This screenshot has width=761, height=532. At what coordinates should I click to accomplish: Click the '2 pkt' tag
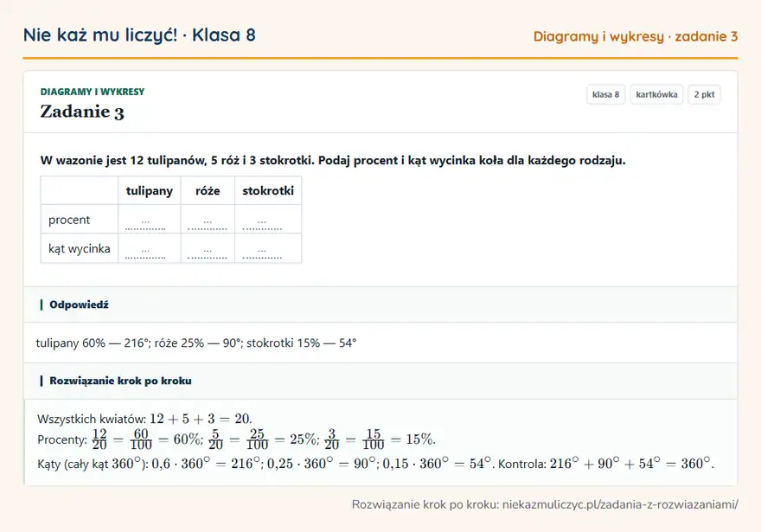point(704,94)
